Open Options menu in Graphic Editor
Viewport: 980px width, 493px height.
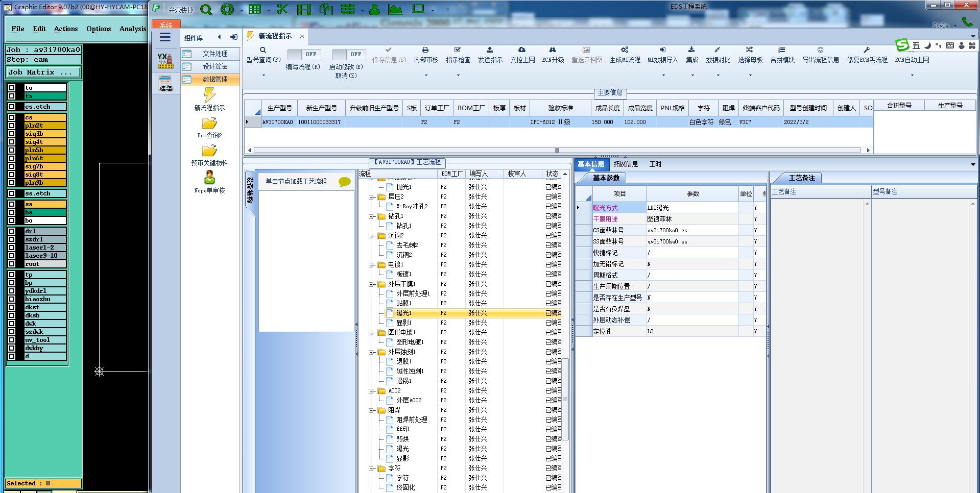point(99,29)
